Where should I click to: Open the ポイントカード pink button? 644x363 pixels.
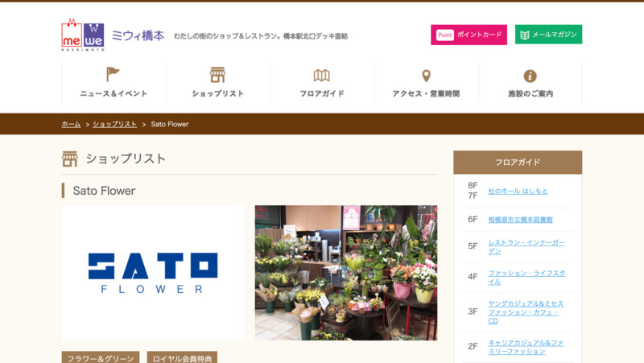[x=469, y=35]
